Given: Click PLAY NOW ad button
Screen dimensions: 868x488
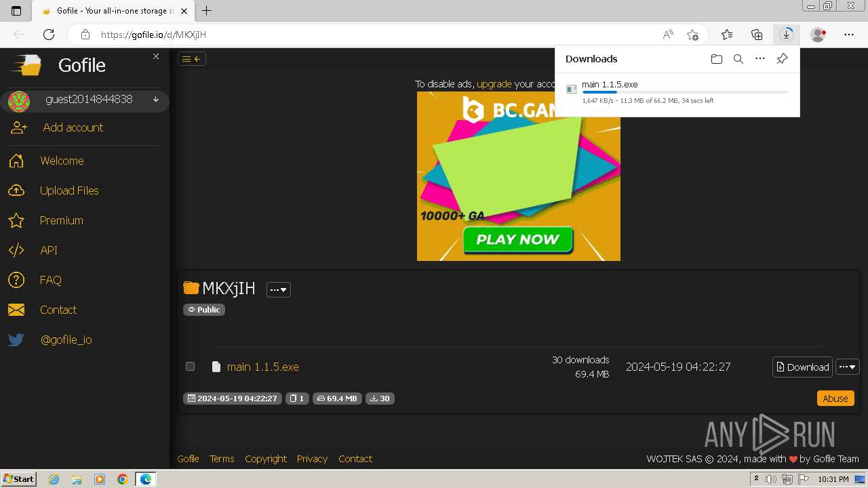Looking at the screenshot, I should 518,239.
